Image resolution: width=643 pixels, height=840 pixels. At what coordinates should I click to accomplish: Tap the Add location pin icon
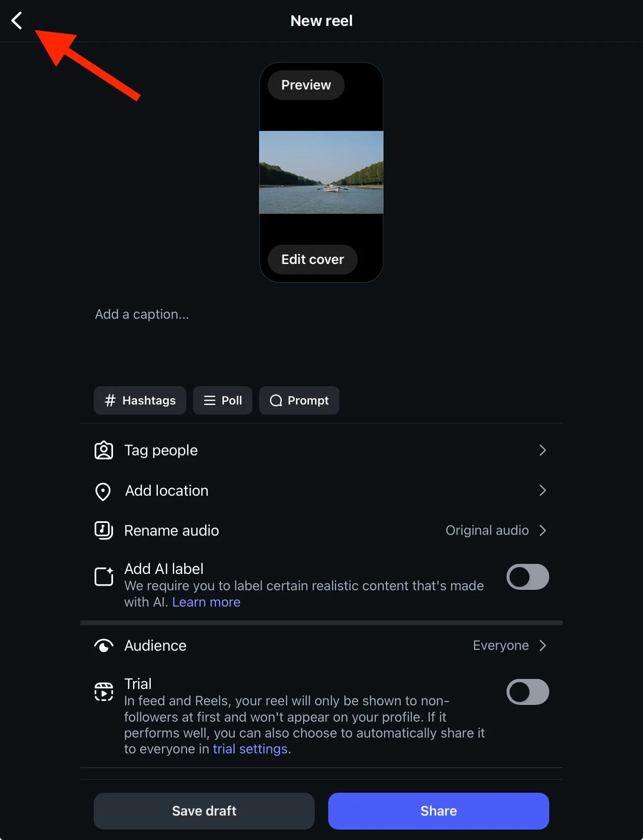tap(103, 491)
